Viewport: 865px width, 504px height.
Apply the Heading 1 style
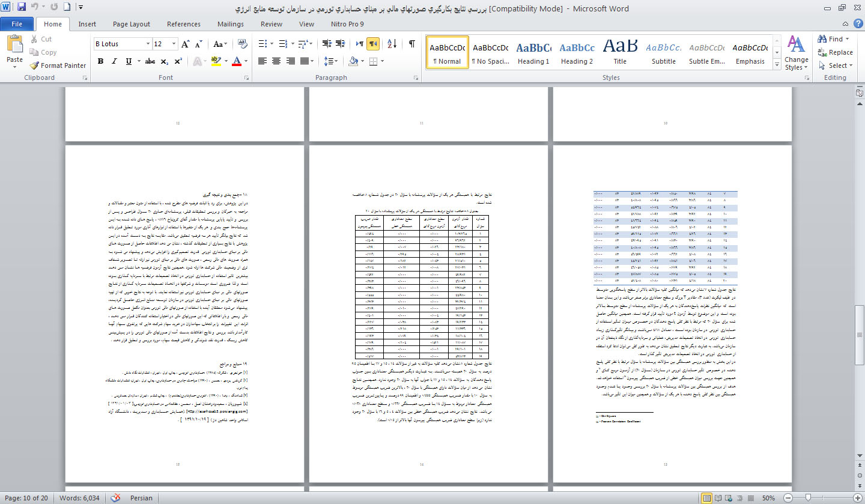[533, 52]
